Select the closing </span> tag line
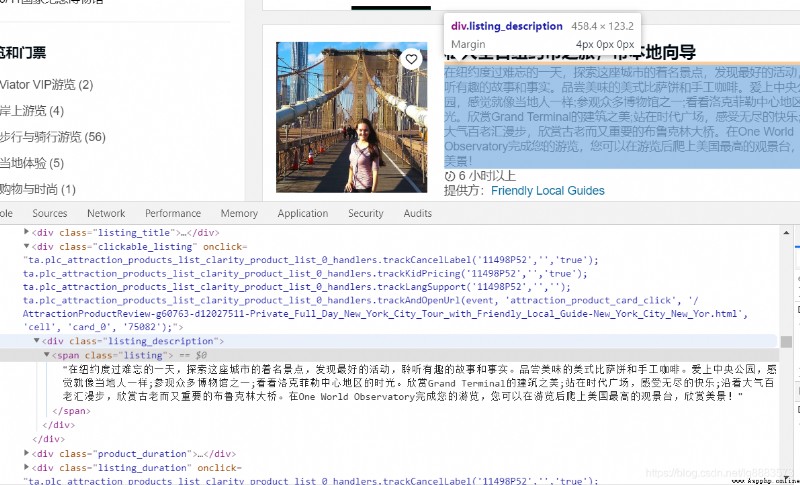The height and width of the screenshot is (485, 800). (x=71, y=411)
